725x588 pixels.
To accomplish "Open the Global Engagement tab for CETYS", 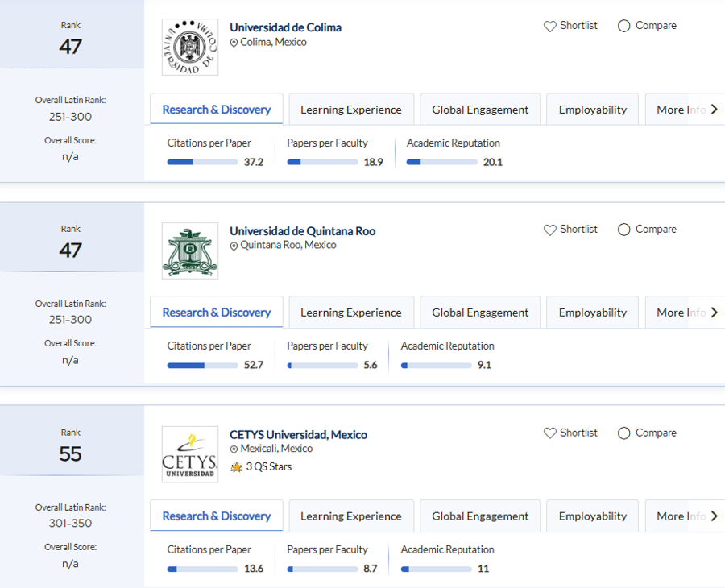I will (x=480, y=516).
